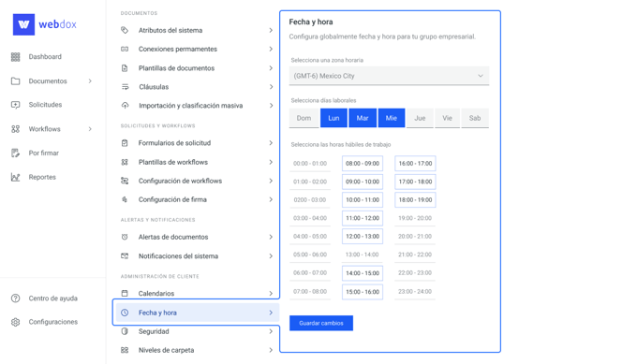Screen dimensions: 637x364
Task: Enable the 13:00 - 14:00 work hour
Action: 362,255
